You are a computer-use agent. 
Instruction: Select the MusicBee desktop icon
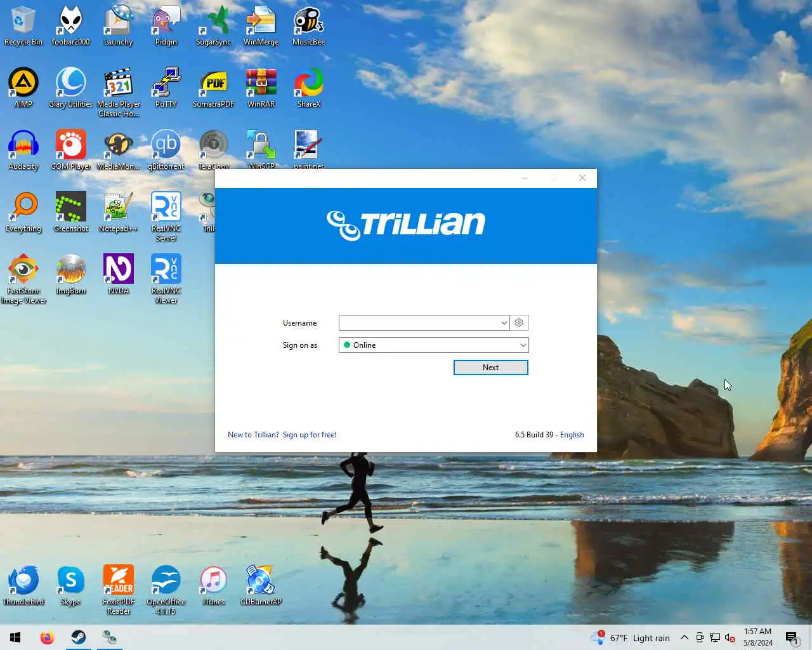(308, 25)
